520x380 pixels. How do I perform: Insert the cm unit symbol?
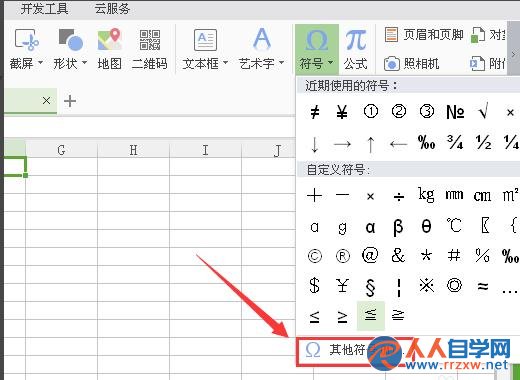482,196
